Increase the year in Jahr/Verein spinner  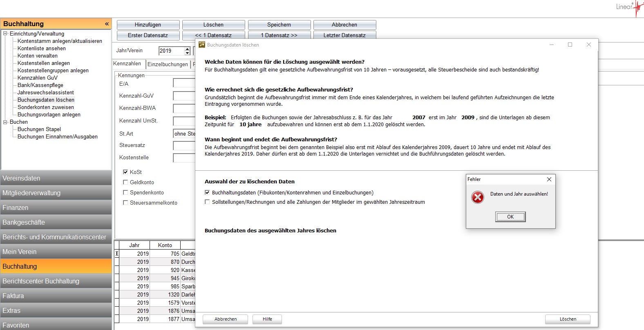(187, 49)
